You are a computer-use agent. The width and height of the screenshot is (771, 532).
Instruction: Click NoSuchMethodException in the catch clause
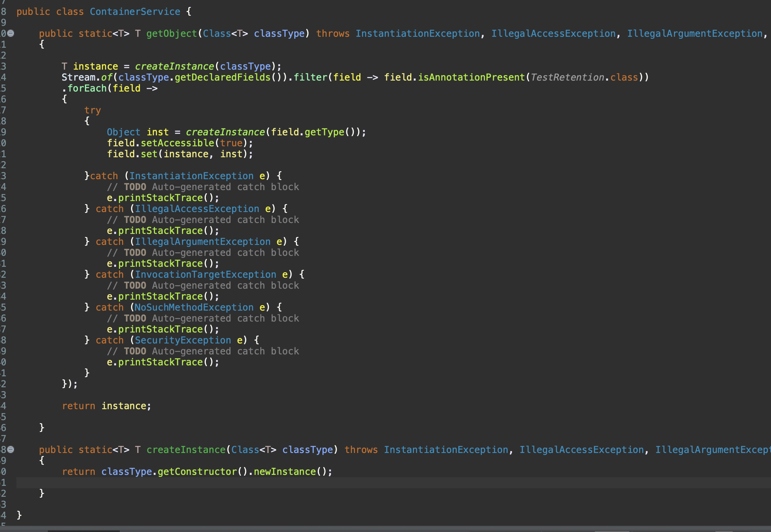[x=194, y=307]
